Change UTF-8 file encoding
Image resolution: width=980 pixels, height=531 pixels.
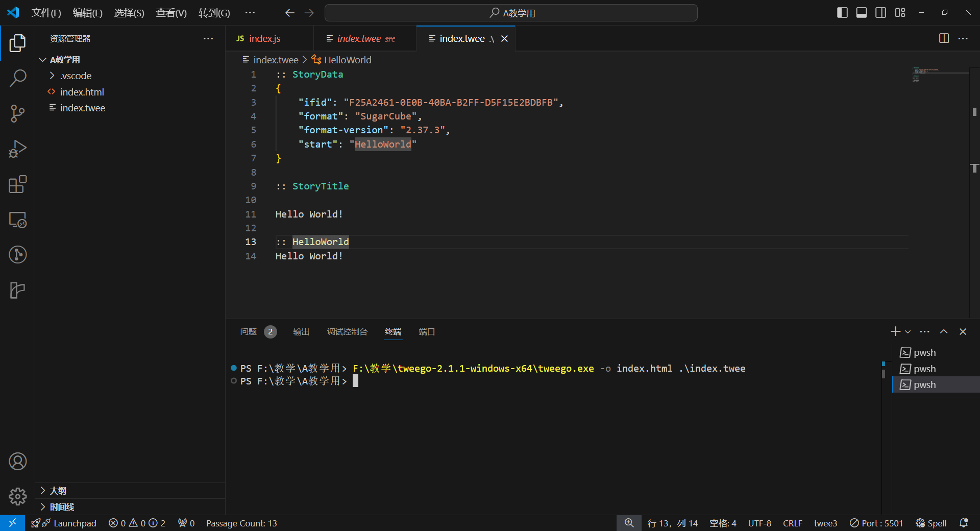(x=759, y=523)
